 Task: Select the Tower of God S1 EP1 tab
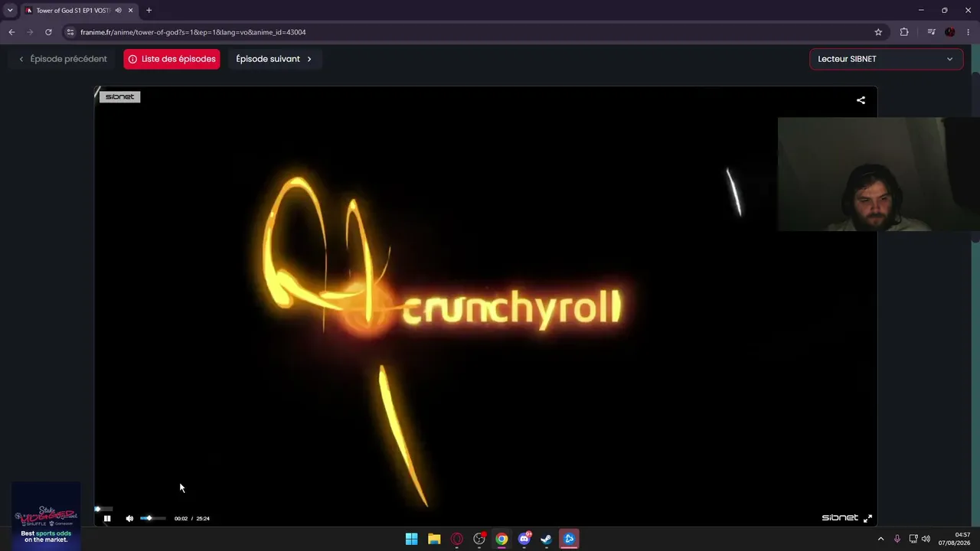(x=73, y=11)
